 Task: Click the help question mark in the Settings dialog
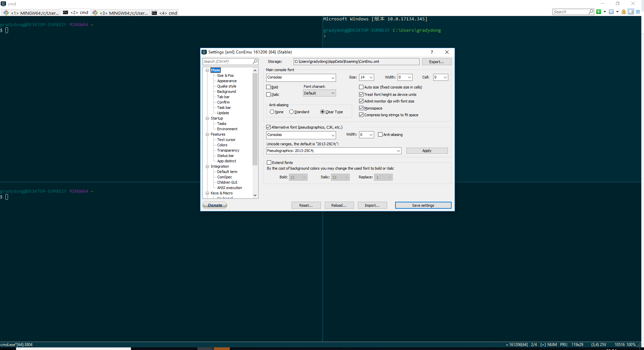[431, 52]
